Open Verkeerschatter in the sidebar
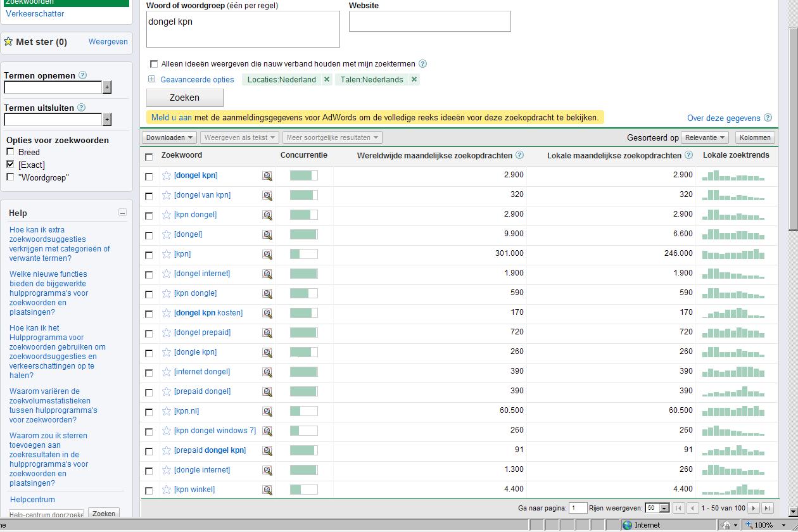The image size is (798, 532). pyautogui.click(x=35, y=13)
